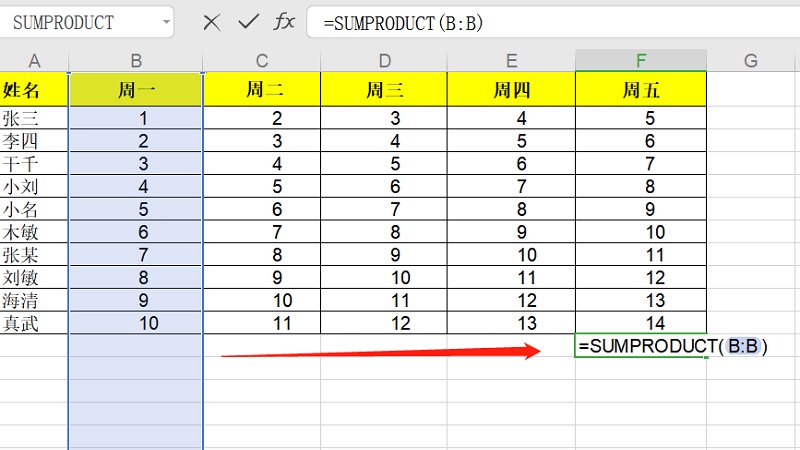The width and height of the screenshot is (800, 450).
Task: Select column D header
Action: point(385,60)
